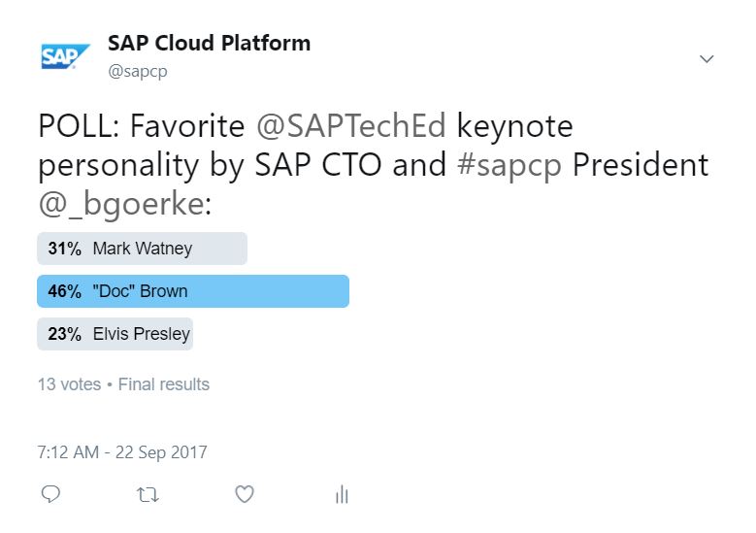Screen dimensions: 756x533
Task: Open the @SAPTechEd mention
Action: pyautogui.click(x=351, y=126)
